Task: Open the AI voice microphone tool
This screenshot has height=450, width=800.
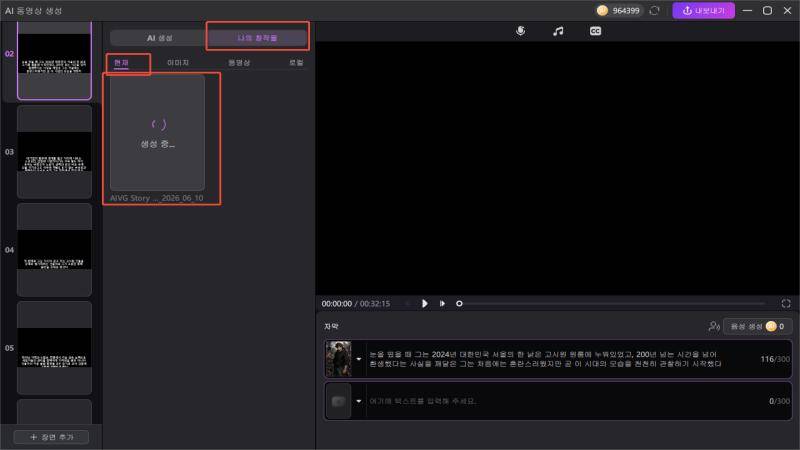Action: pyautogui.click(x=520, y=31)
